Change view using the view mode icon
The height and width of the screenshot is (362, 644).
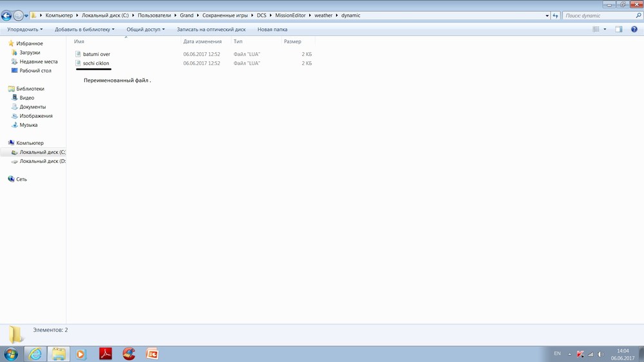coord(596,29)
